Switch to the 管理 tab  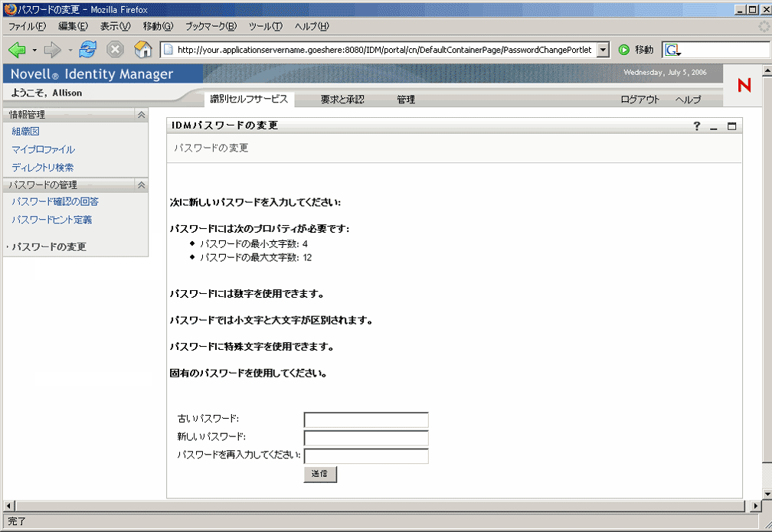coord(406,100)
